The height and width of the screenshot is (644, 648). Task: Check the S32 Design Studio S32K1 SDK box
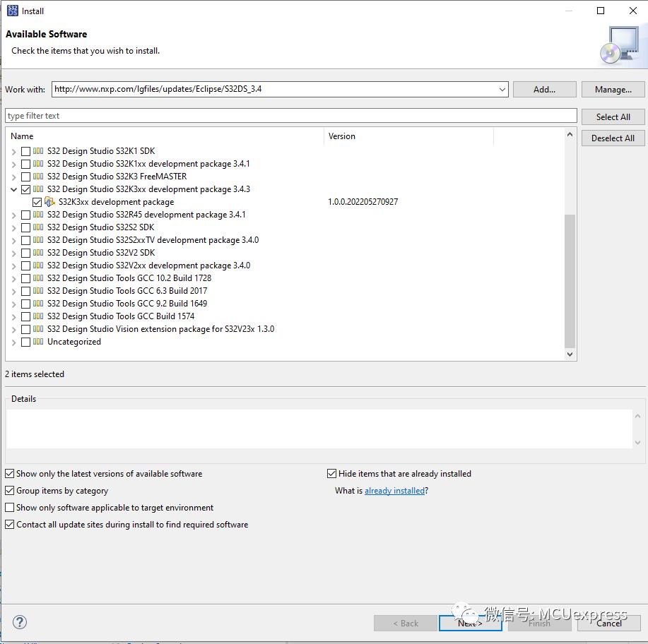click(x=25, y=151)
